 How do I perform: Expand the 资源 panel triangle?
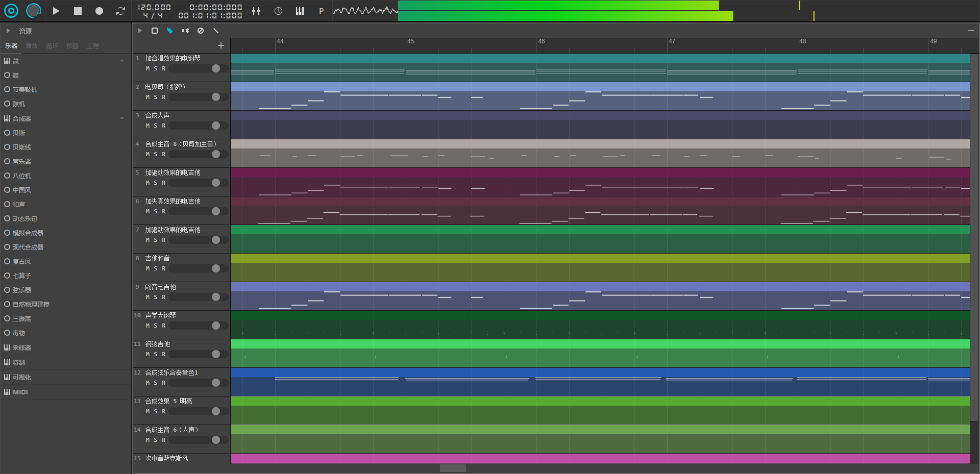coord(8,31)
